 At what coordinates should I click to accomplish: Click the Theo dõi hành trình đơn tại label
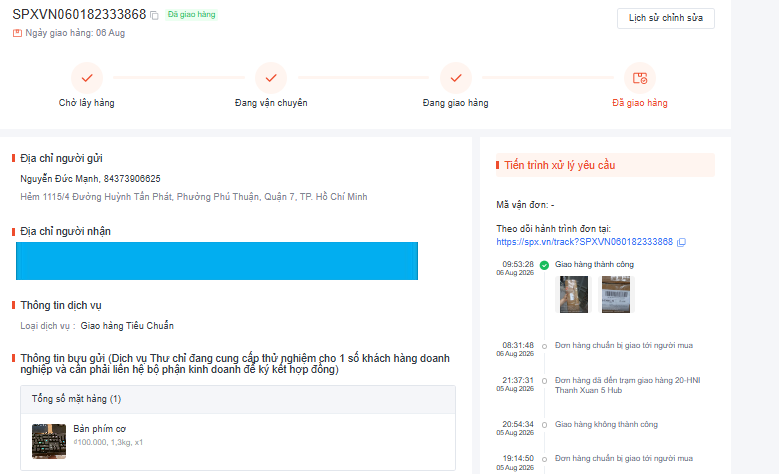coord(553,229)
